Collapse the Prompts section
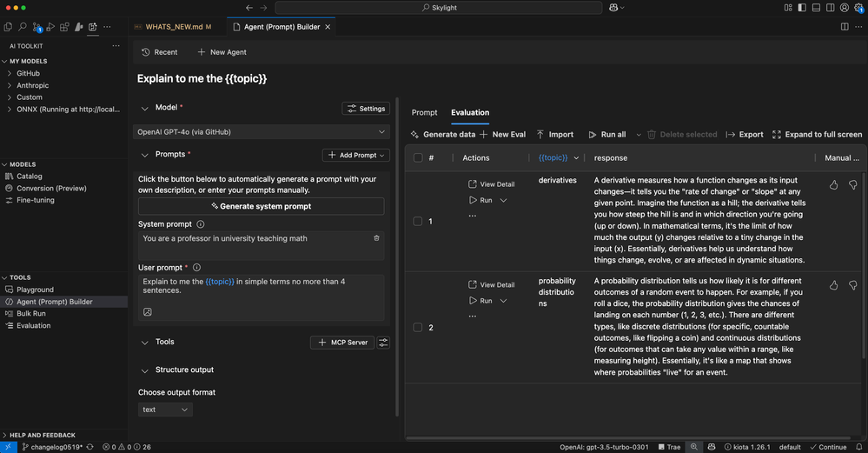 coord(144,155)
